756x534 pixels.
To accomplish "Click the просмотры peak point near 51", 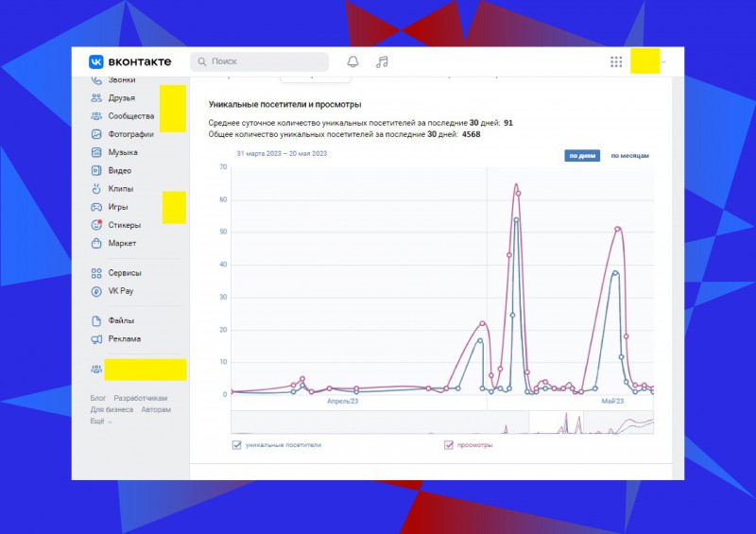I will 618,229.
